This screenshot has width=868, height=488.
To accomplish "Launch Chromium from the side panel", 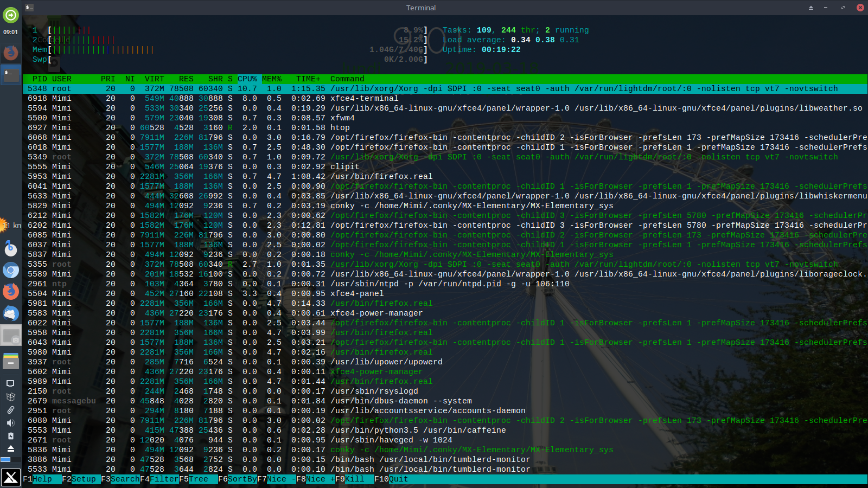I will 11,269.
